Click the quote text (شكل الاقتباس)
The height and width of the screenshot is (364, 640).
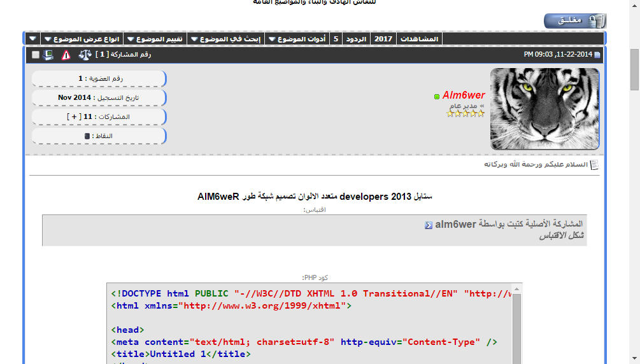click(x=561, y=235)
